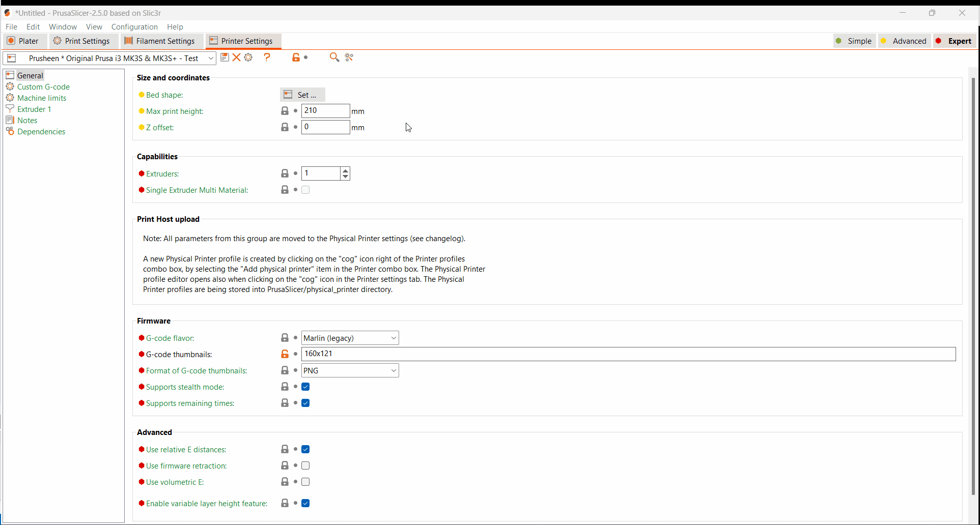Viewport: 980px width, 525px height.
Task: Open the Configuration menu
Action: click(x=134, y=26)
